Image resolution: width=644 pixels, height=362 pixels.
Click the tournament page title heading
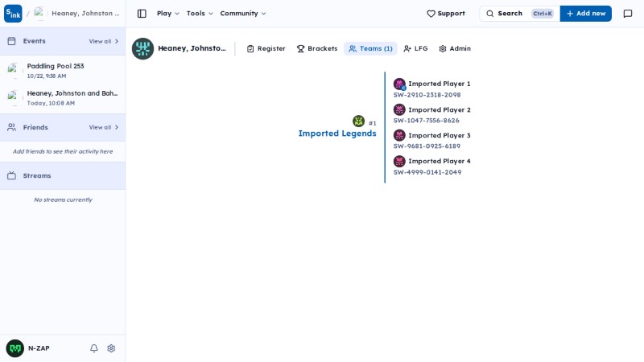192,48
